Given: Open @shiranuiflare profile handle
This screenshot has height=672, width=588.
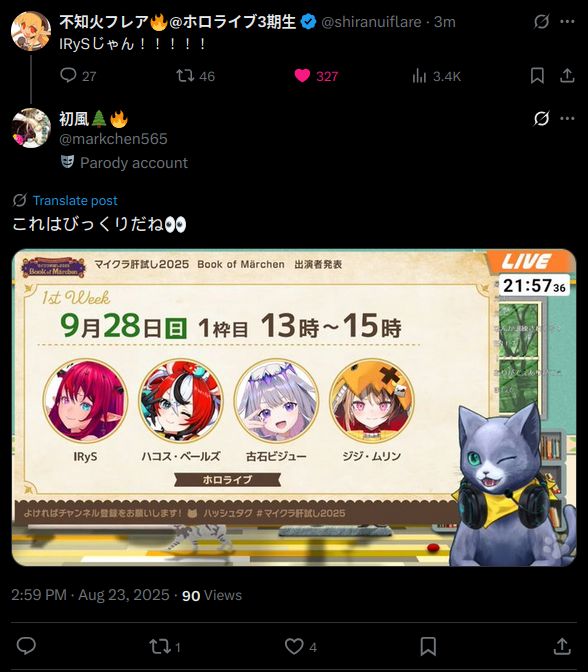Looking at the screenshot, I should (371, 22).
